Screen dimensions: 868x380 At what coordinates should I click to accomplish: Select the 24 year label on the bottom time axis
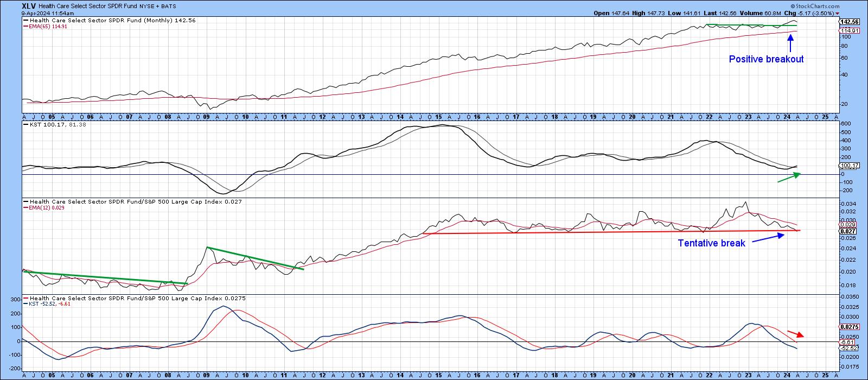tap(787, 375)
